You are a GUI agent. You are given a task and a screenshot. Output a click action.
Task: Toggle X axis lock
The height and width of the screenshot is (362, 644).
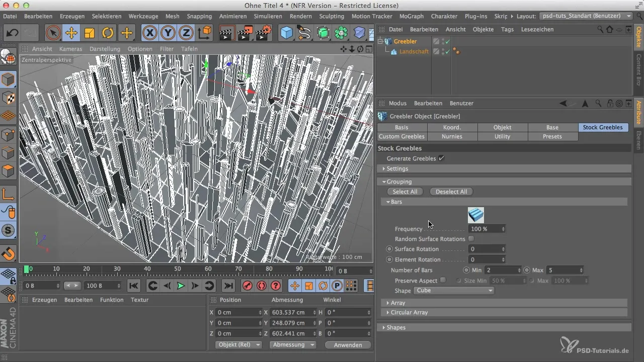click(149, 33)
